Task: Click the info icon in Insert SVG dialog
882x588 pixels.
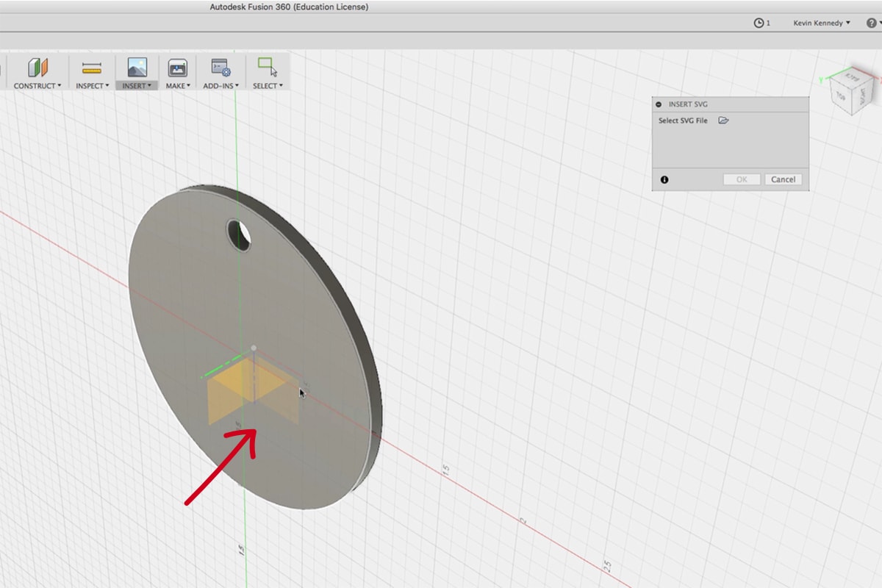Action: click(x=664, y=179)
